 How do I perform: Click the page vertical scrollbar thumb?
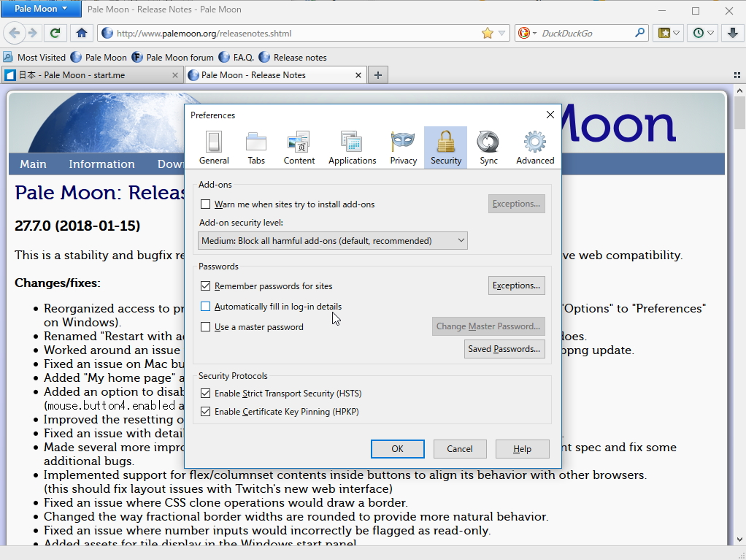(739, 112)
